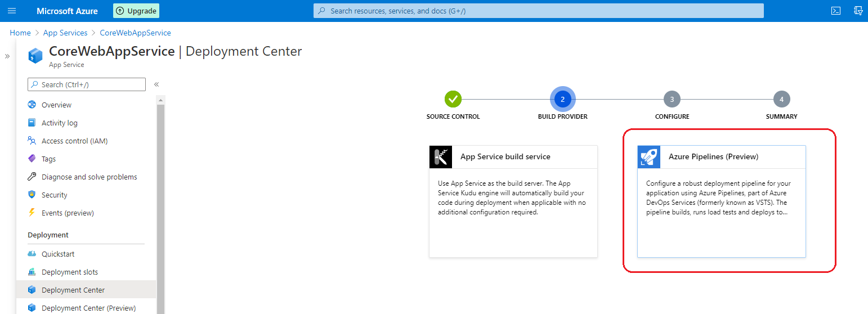Viewport: 868px width, 314px height.
Task: Click step 2 Build Provider circle
Action: 562,100
